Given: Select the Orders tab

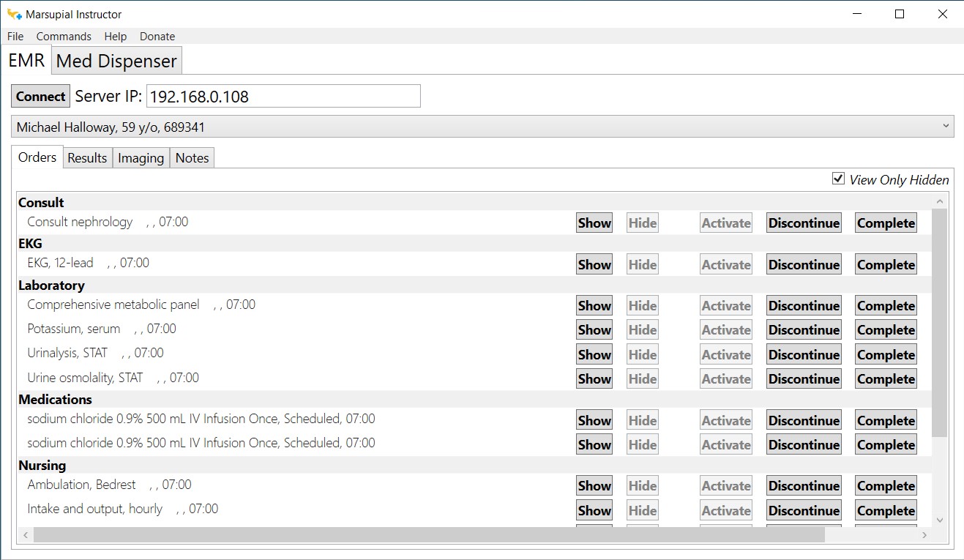Looking at the screenshot, I should pos(37,157).
